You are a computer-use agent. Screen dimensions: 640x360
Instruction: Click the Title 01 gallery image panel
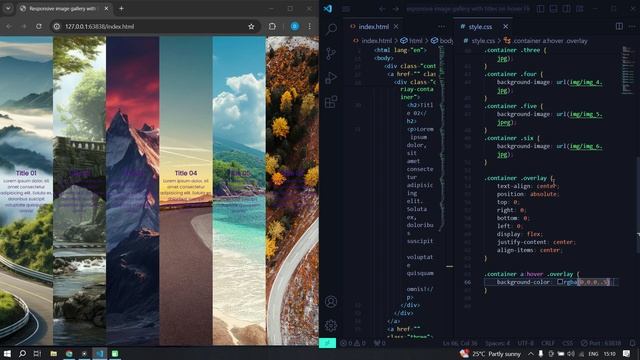27,191
